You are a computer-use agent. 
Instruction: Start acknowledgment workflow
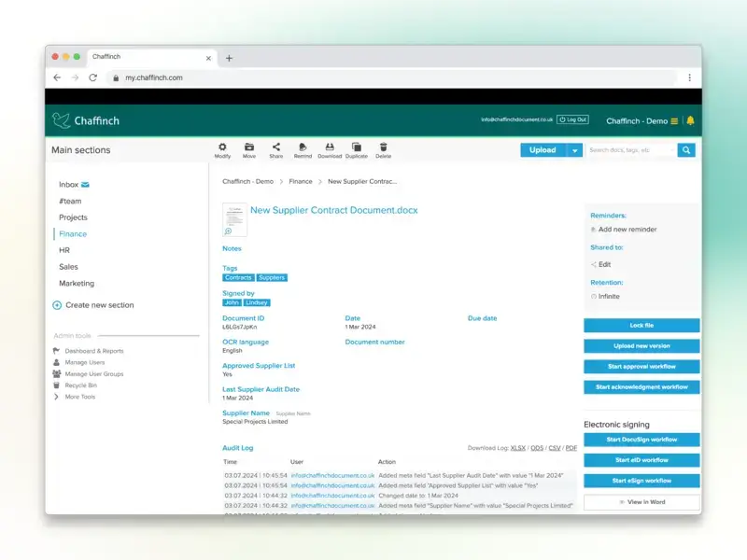tap(641, 386)
